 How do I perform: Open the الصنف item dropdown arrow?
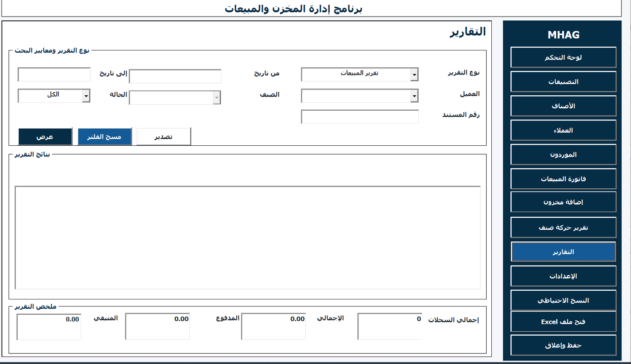point(217,97)
